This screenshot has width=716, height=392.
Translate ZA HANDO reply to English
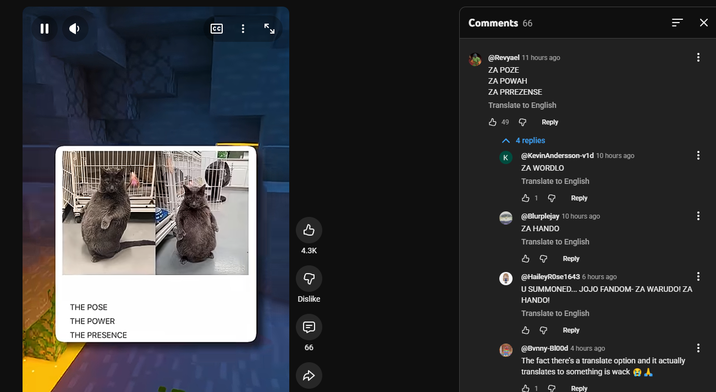pyautogui.click(x=555, y=242)
